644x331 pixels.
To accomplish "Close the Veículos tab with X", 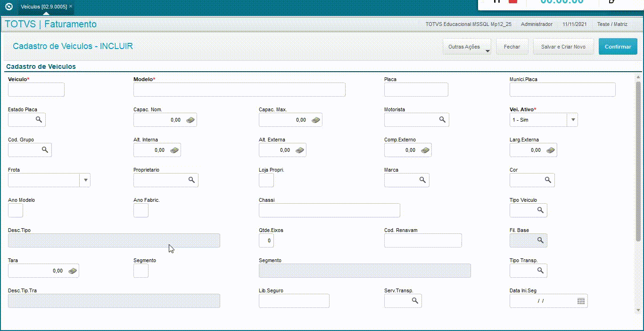I will [71, 7].
